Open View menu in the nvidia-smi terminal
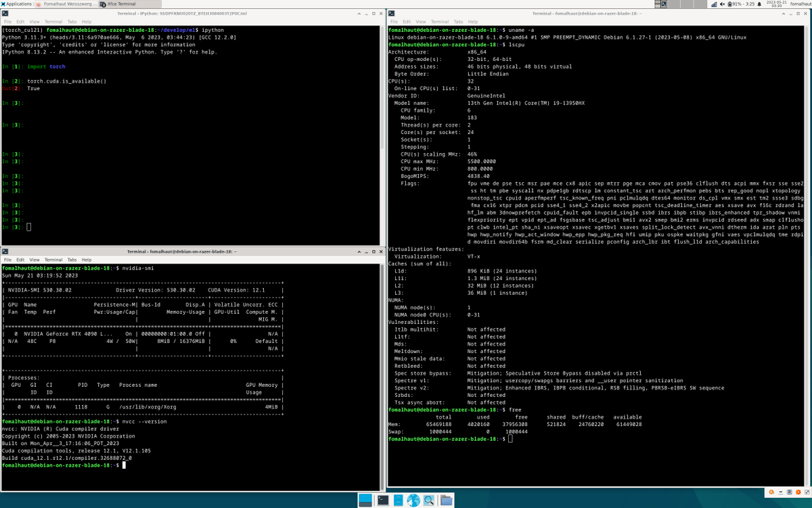The width and height of the screenshot is (812, 508). coord(35,260)
